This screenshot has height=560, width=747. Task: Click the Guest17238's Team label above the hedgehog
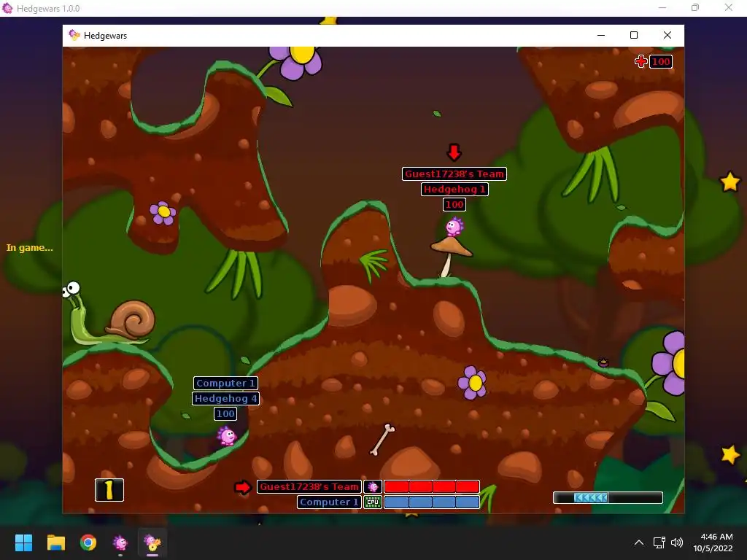(x=454, y=174)
